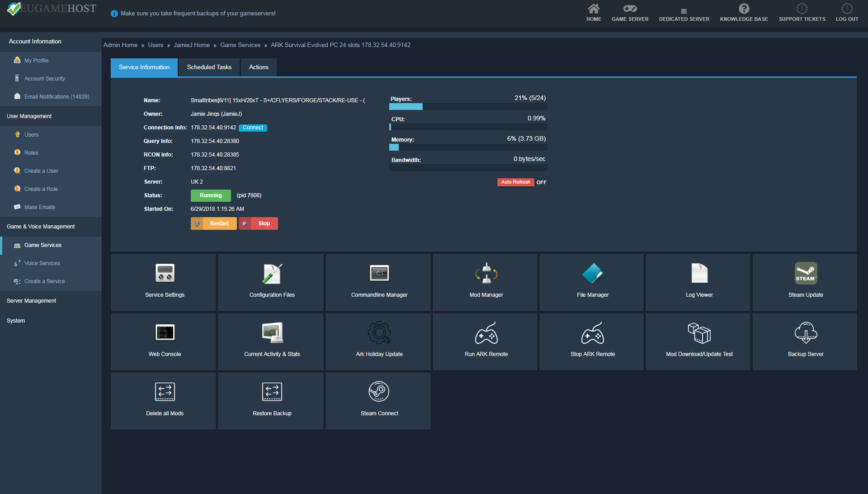Switch to the Scheduled Tasks tab
Image resolution: width=868 pixels, height=494 pixels.
click(209, 67)
